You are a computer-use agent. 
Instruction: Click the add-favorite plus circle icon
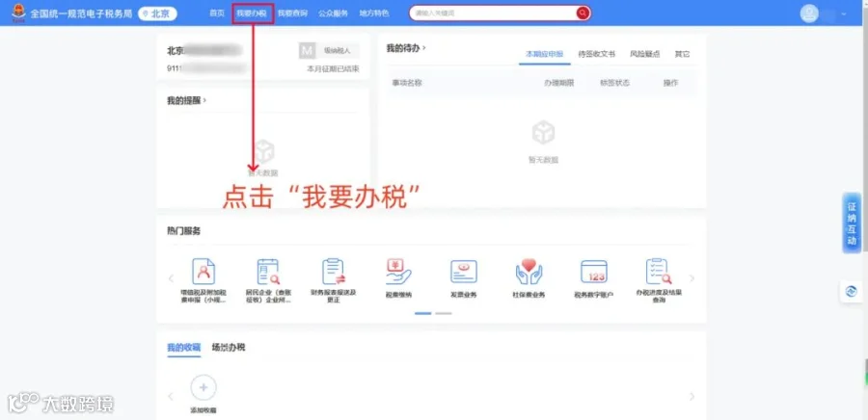203,387
